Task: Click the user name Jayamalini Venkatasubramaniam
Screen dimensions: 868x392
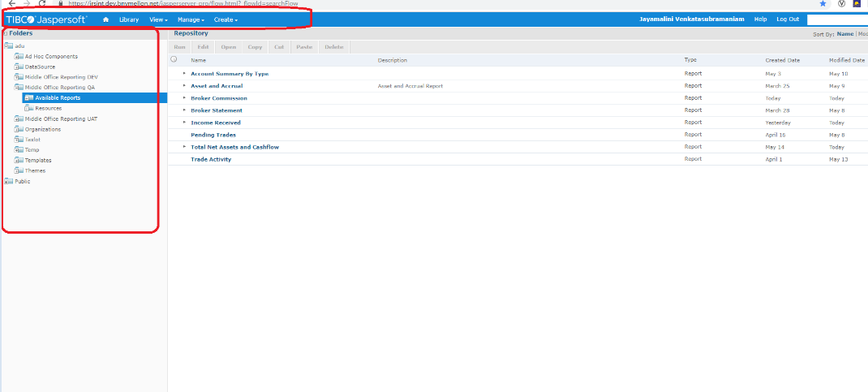Action: pos(692,19)
